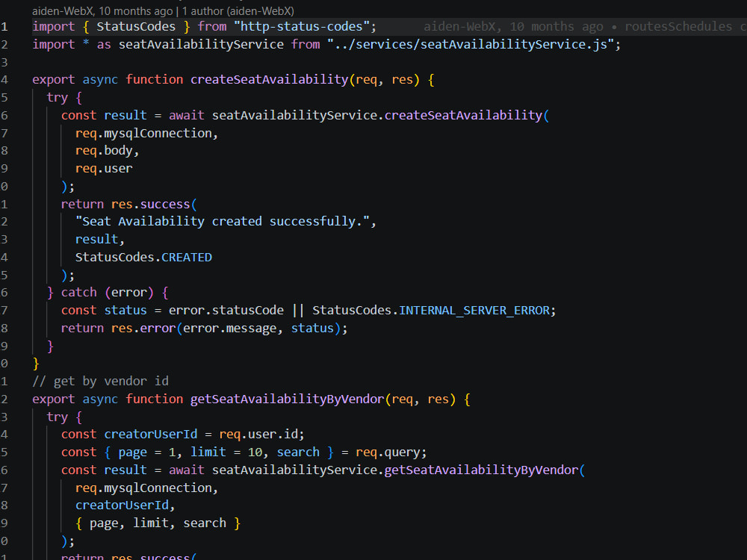The width and height of the screenshot is (747, 560).
Task: Click the "Seat Availability created successfully." string
Action: point(223,222)
